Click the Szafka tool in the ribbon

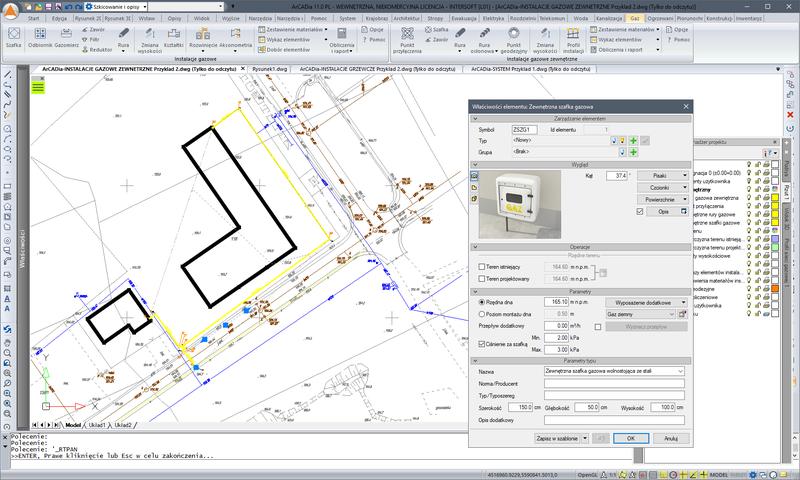14,38
